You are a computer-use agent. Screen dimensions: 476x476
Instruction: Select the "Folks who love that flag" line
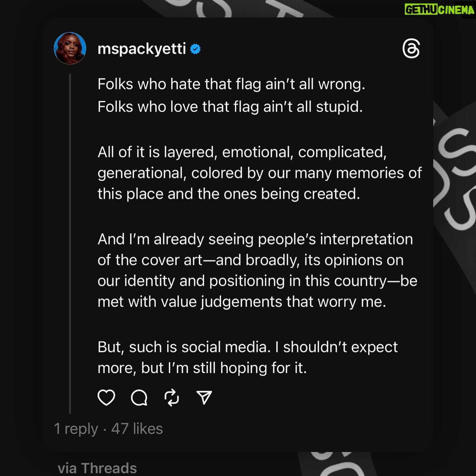(230, 106)
